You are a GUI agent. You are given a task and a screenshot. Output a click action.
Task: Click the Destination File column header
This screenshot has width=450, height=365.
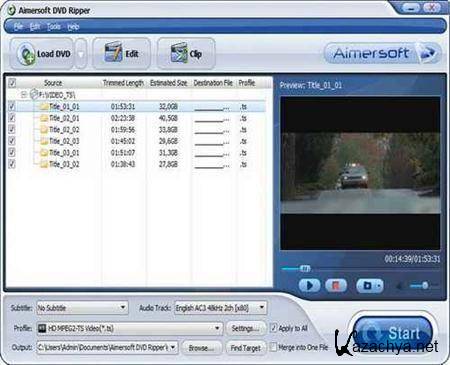pyautogui.click(x=213, y=83)
